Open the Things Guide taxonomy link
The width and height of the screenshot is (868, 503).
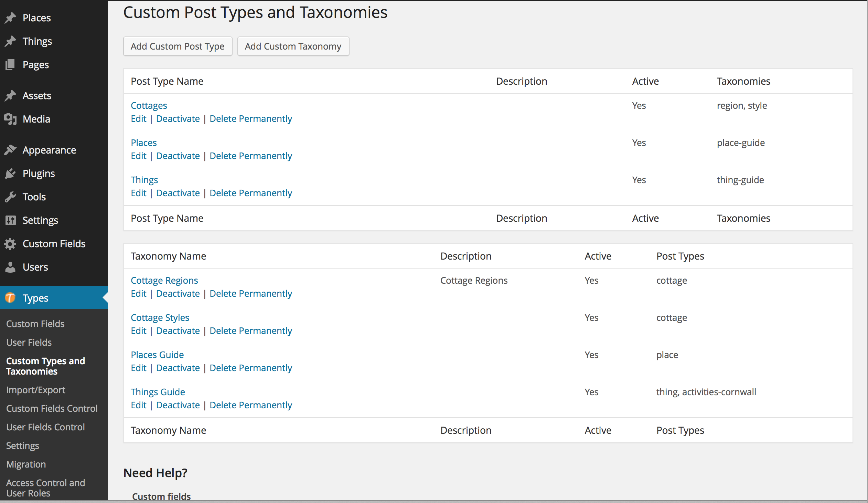click(158, 392)
